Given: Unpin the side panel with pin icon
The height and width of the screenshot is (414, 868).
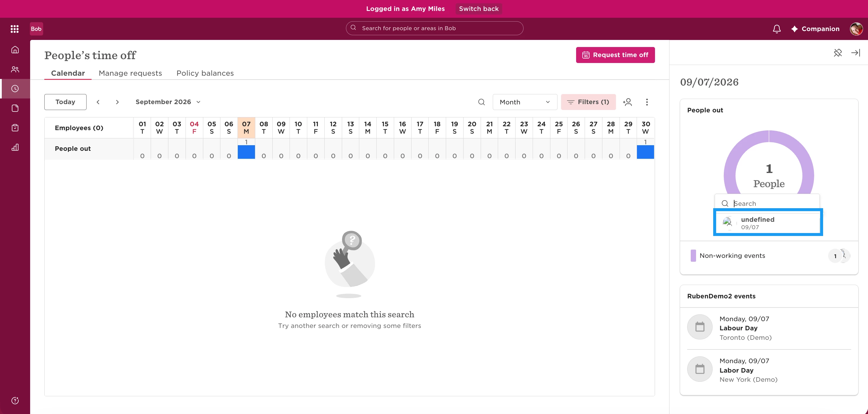Looking at the screenshot, I should (x=838, y=53).
